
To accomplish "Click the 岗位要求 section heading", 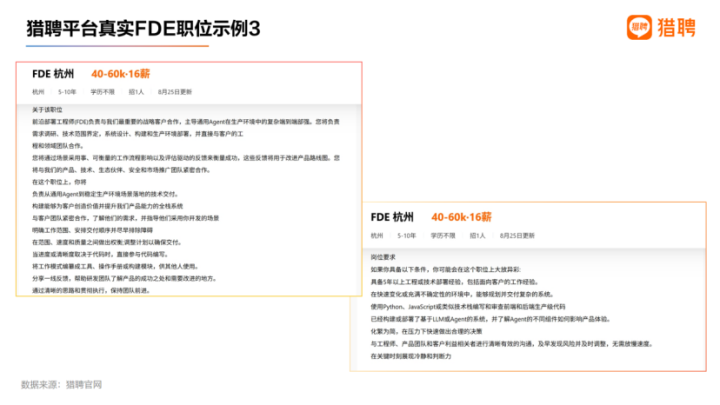I will pyautogui.click(x=383, y=257).
